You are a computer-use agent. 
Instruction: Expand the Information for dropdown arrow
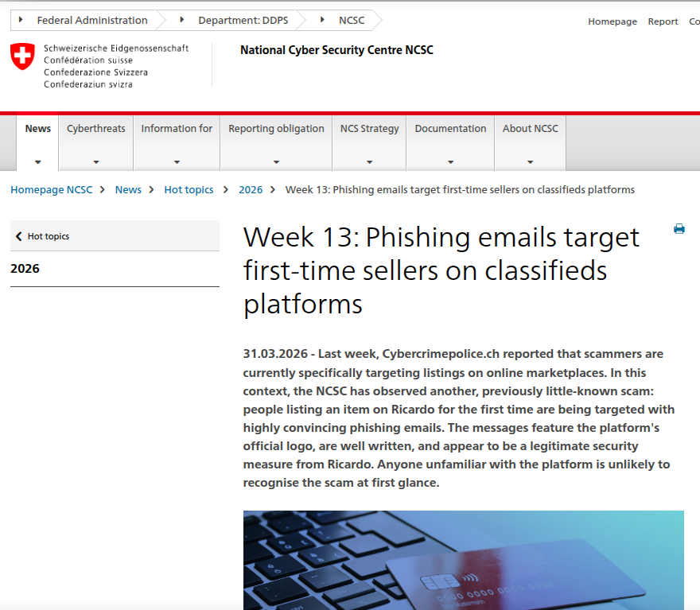click(177, 162)
